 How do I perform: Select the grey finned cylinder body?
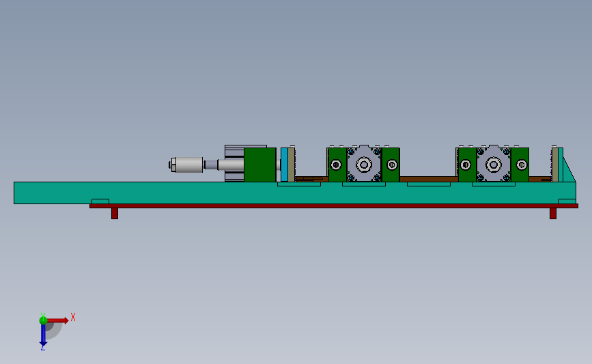tap(234, 163)
